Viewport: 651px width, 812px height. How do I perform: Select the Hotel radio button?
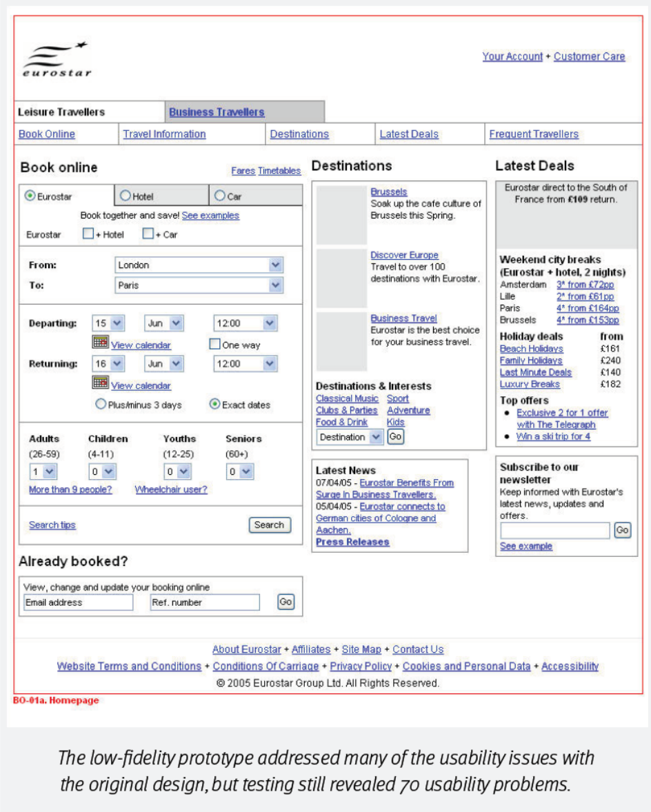[126, 196]
